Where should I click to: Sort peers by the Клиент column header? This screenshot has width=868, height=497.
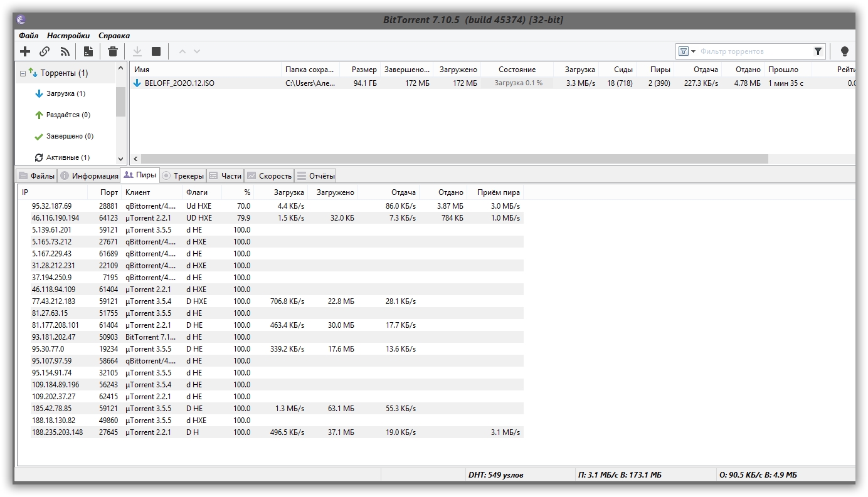(137, 192)
